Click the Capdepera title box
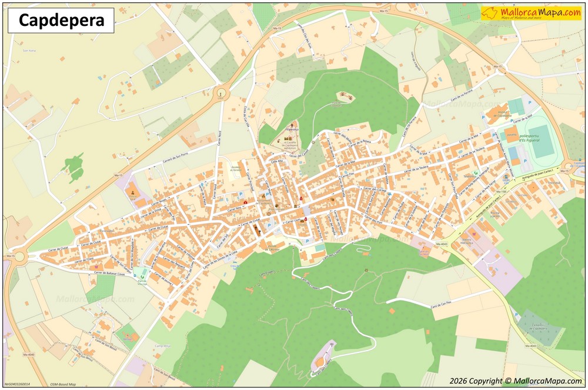588x390 pixels. 62,19
